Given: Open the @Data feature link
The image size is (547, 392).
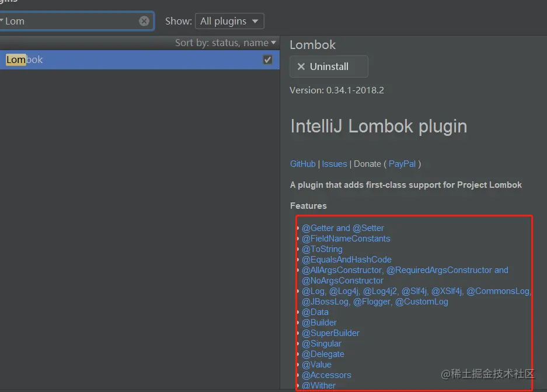Looking at the screenshot, I should pyautogui.click(x=315, y=312).
